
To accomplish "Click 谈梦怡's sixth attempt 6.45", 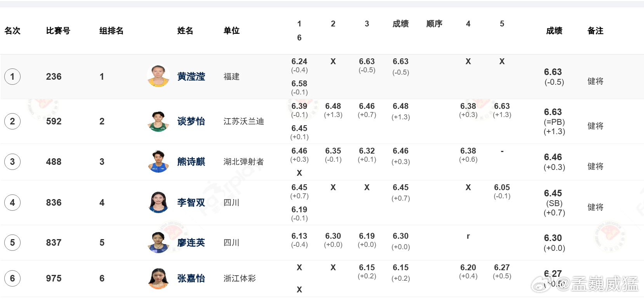I will coord(299,128).
